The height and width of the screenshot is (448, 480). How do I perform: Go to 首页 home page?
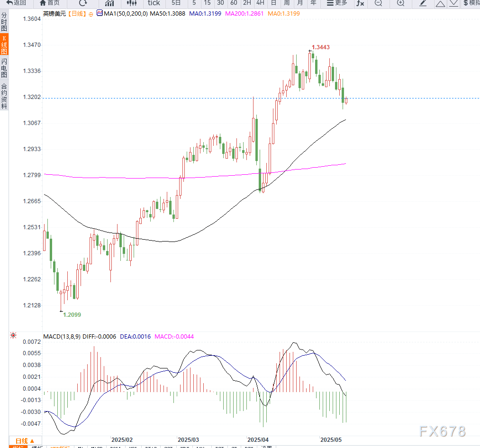pos(50,3)
